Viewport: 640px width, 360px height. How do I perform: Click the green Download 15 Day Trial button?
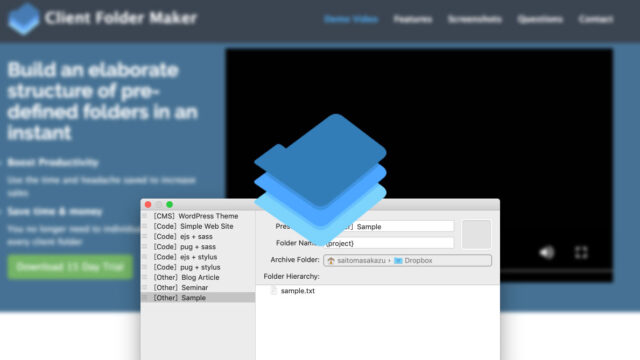(x=70, y=267)
